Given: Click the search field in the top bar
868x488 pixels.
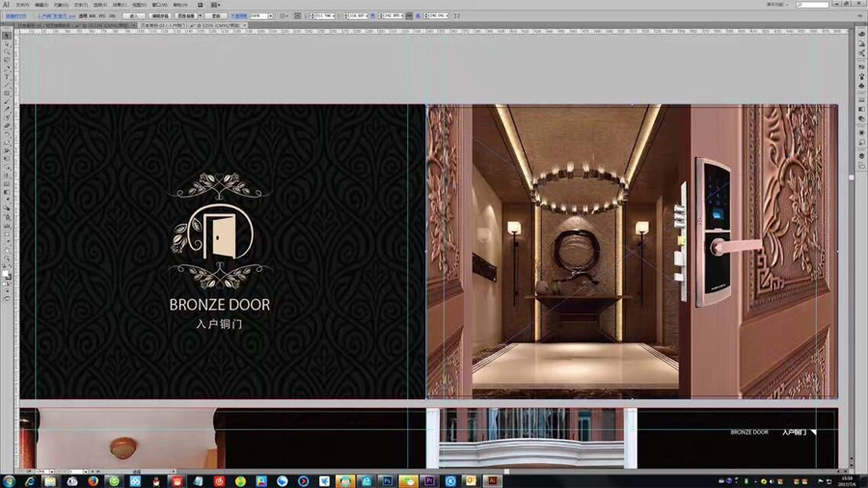Looking at the screenshot, I should click(815, 5).
